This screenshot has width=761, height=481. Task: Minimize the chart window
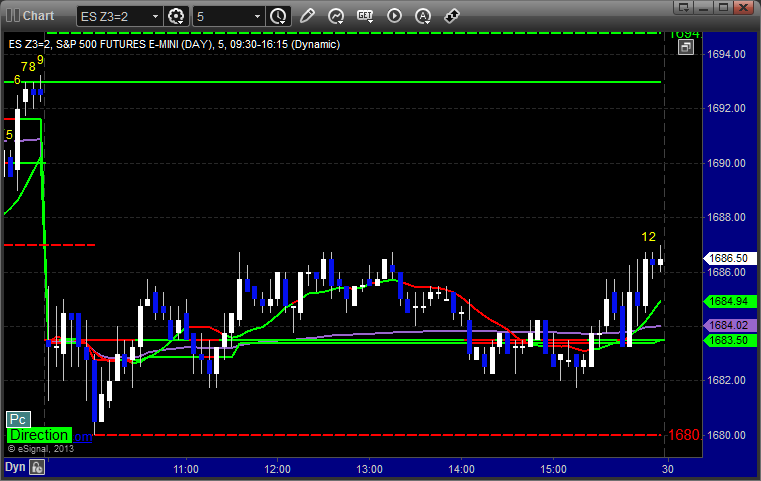pos(704,7)
